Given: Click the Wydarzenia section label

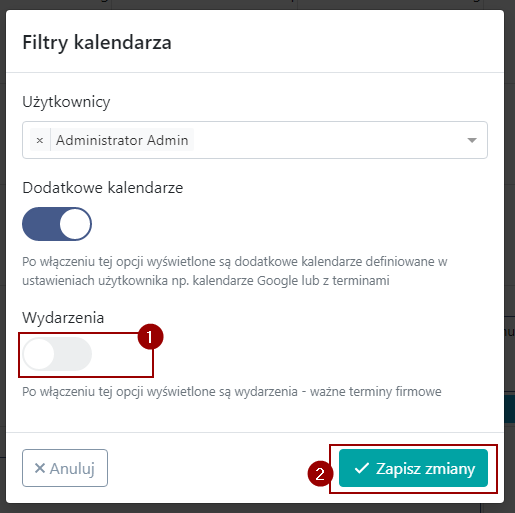Looking at the screenshot, I should point(63,318).
